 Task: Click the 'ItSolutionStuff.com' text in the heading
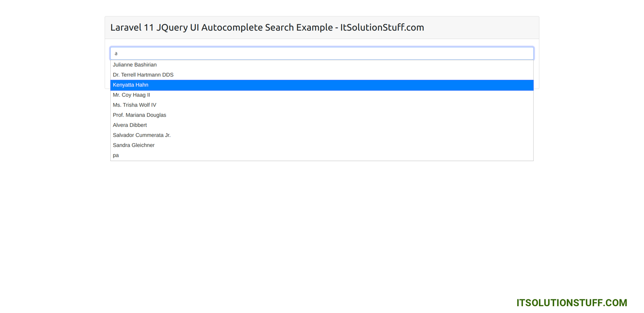click(382, 27)
